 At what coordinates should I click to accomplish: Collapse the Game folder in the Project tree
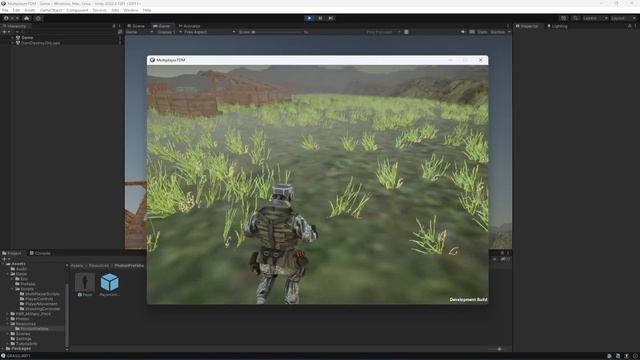[x=8, y=274]
